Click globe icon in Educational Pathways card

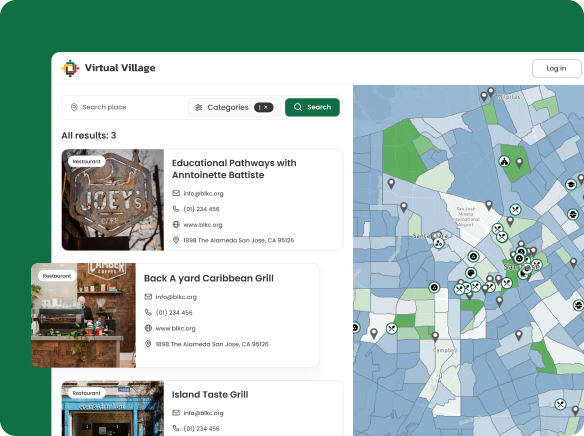176,225
